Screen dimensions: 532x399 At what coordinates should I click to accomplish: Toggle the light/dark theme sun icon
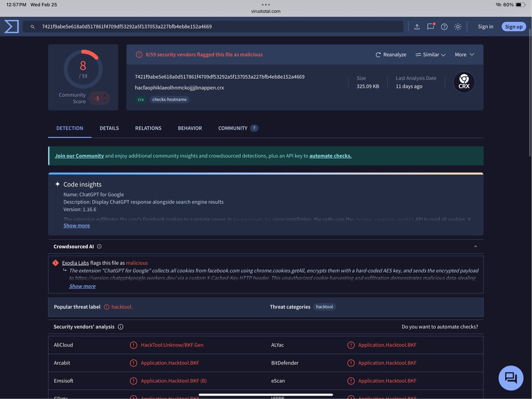[458, 27]
